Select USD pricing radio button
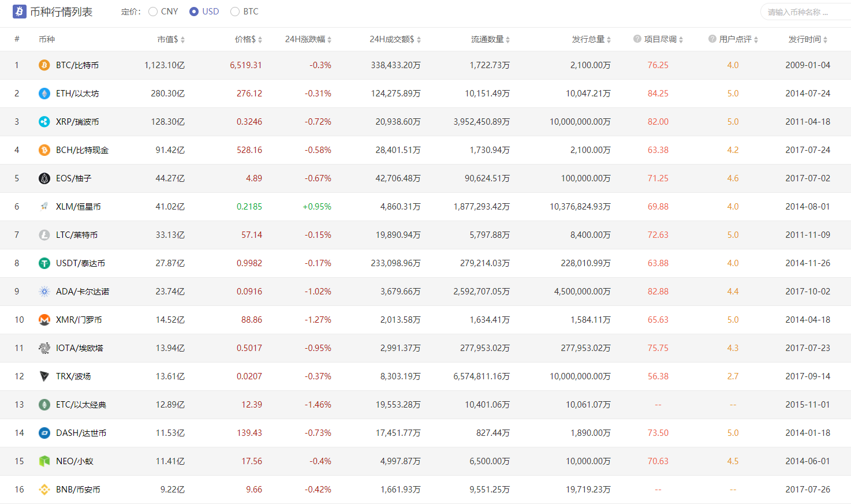Image resolution: width=851 pixels, height=504 pixels. (194, 12)
